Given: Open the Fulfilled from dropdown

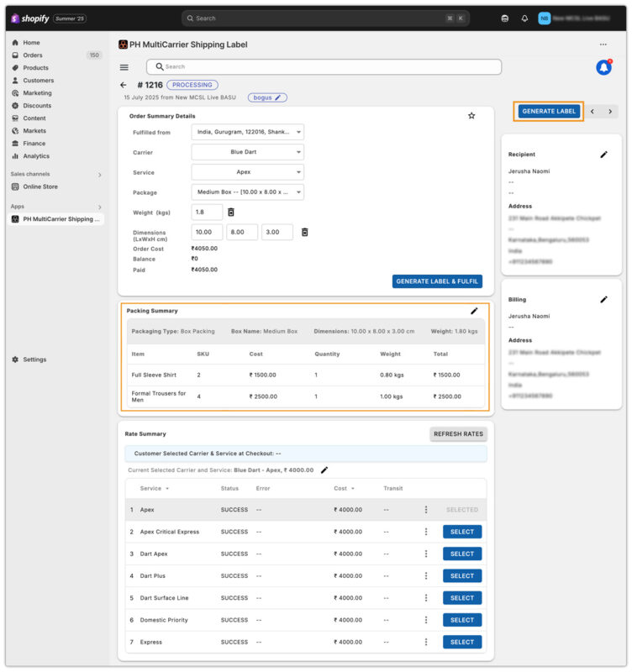Looking at the screenshot, I should click(247, 132).
